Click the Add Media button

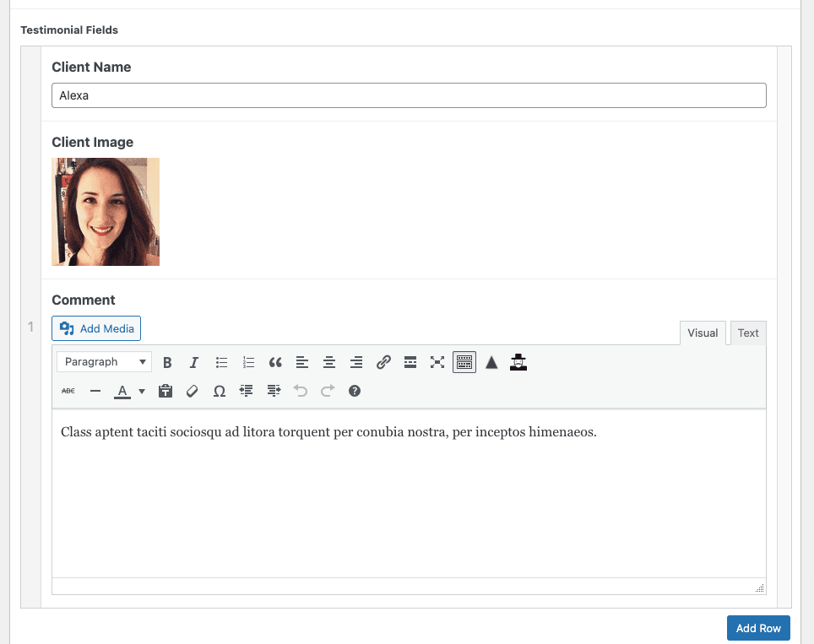coord(96,328)
